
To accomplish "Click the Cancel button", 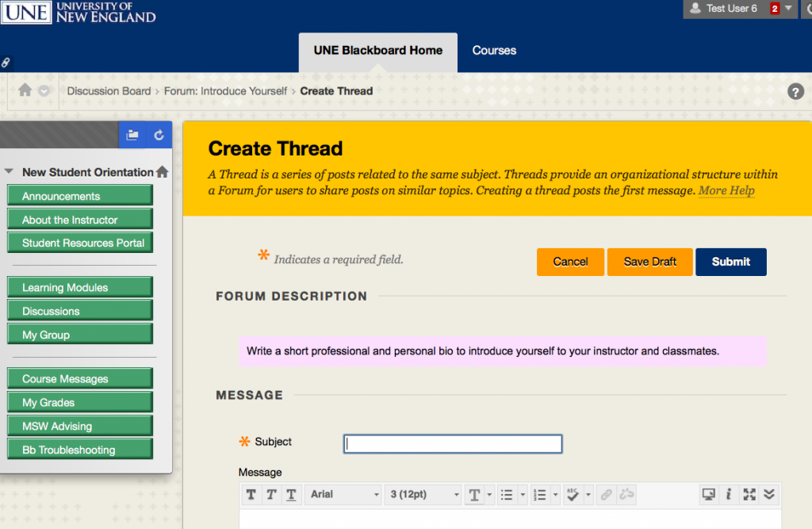I will pos(570,262).
